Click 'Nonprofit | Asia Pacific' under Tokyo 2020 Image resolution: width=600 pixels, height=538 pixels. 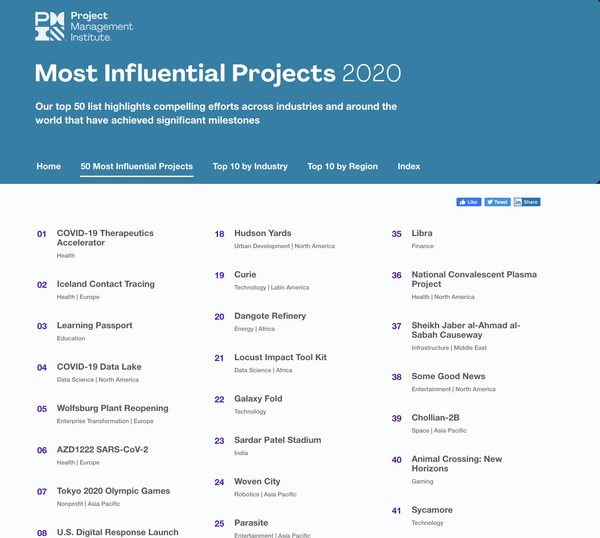[88, 504]
